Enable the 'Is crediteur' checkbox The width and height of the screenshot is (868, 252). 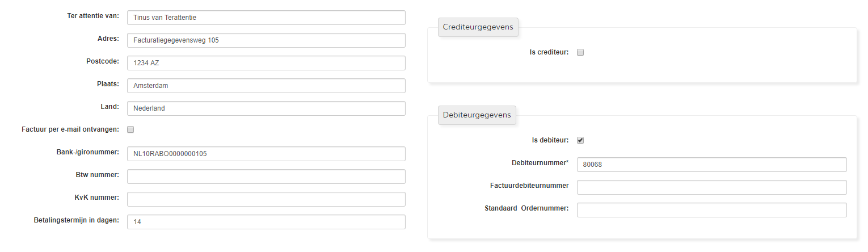coord(580,52)
